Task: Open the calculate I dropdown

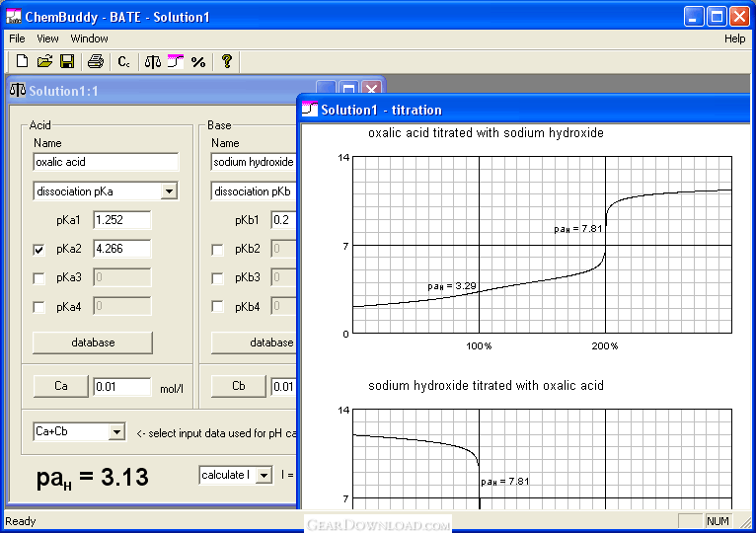Action: click(x=264, y=476)
